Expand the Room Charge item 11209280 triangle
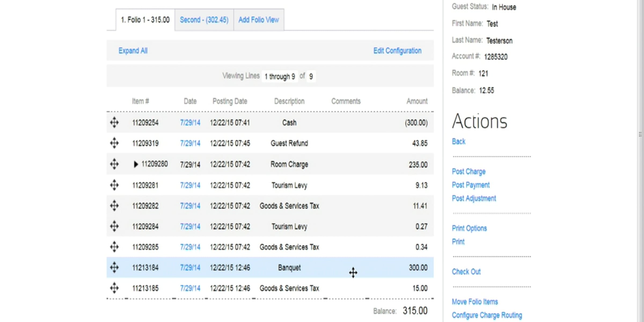The image size is (644, 322). 136,164
